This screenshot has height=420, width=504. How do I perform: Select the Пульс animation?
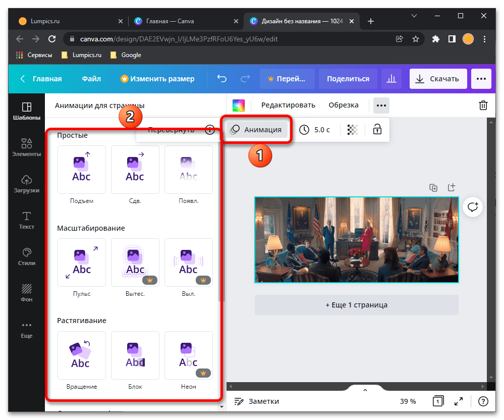pyautogui.click(x=82, y=262)
